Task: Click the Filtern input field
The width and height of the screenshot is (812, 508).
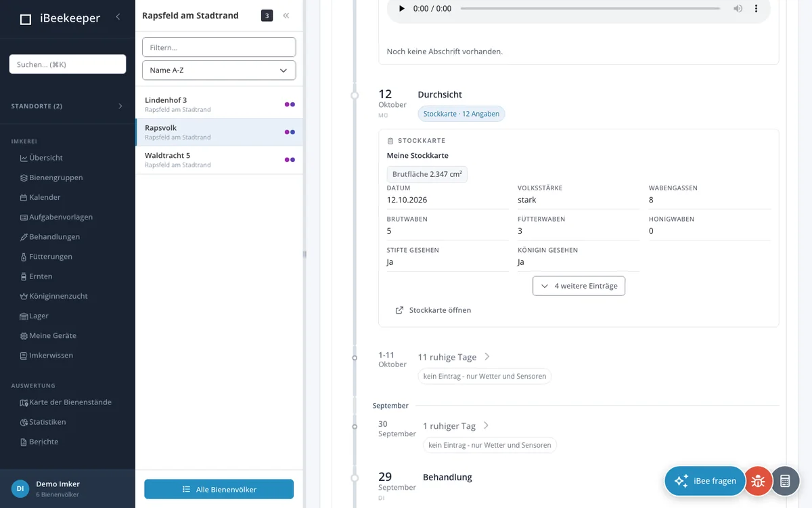Action: (x=219, y=47)
